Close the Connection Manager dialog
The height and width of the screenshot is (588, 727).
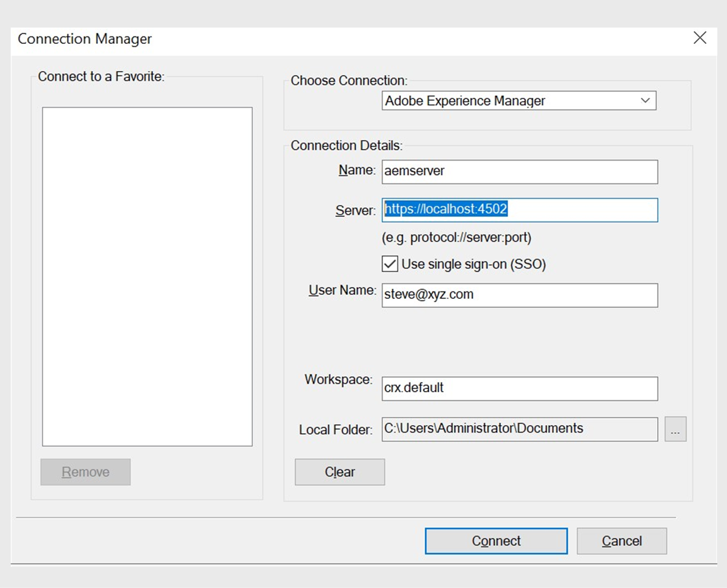(x=700, y=38)
